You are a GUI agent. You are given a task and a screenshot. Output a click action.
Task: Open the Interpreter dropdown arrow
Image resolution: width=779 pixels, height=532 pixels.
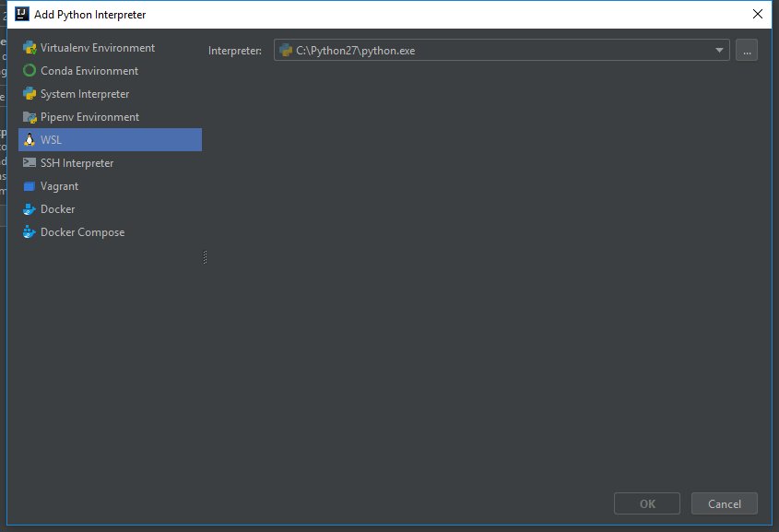[x=719, y=50]
